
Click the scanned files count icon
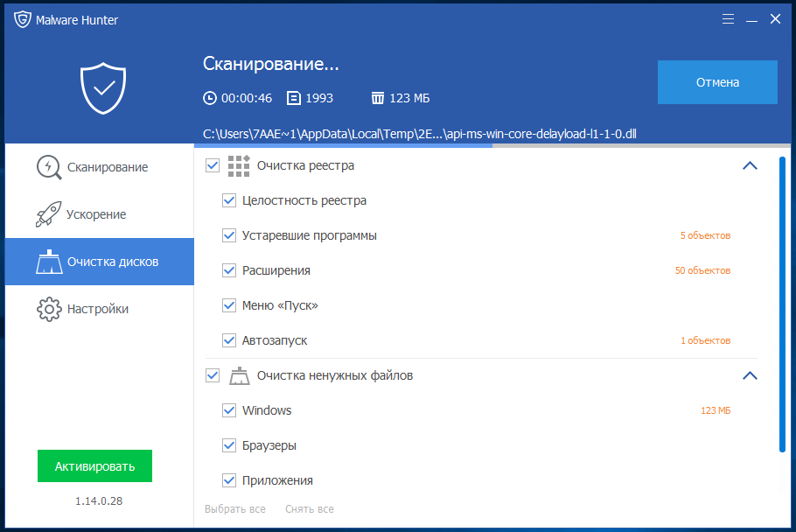coord(293,98)
